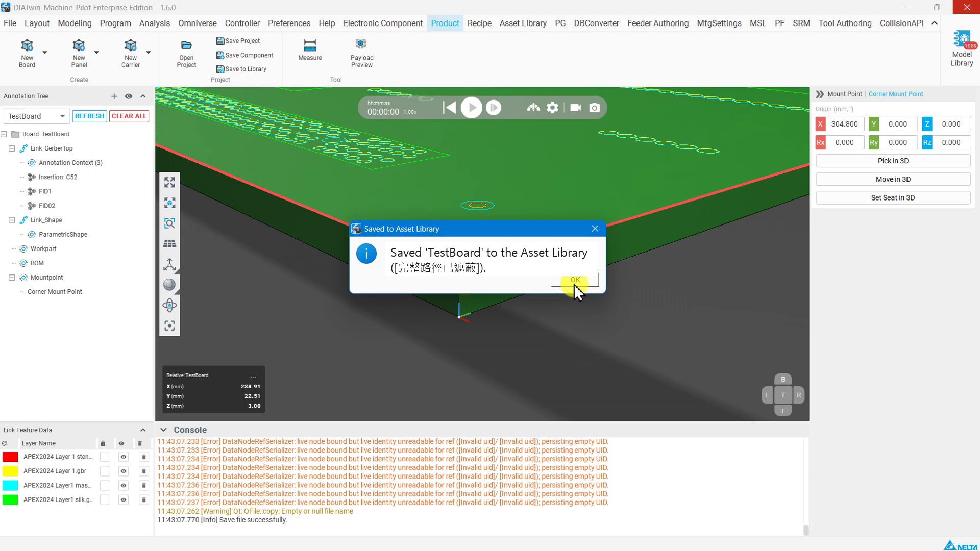This screenshot has height=551, width=980.
Task: Click Move in 3D button
Action: pyautogui.click(x=893, y=180)
